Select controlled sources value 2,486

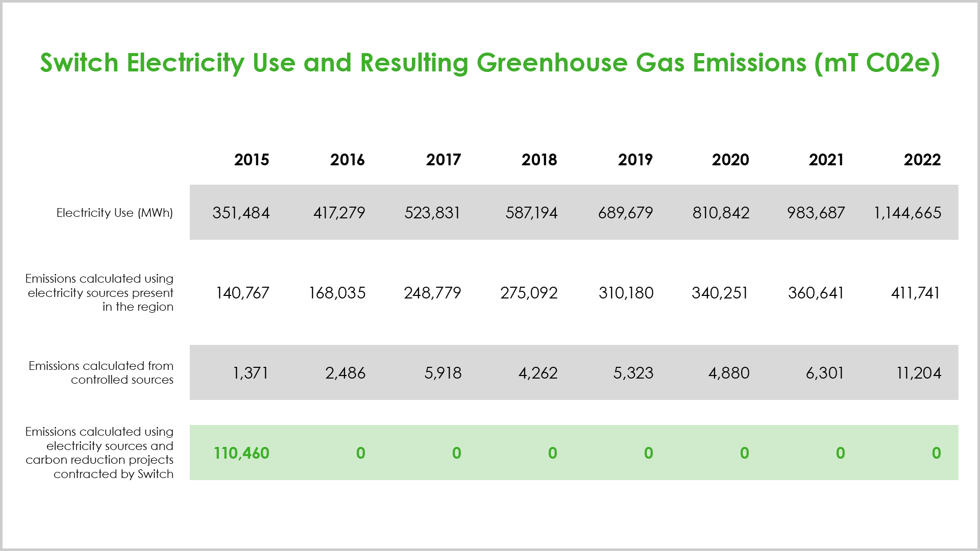pyautogui.click(x=346, y=373)
